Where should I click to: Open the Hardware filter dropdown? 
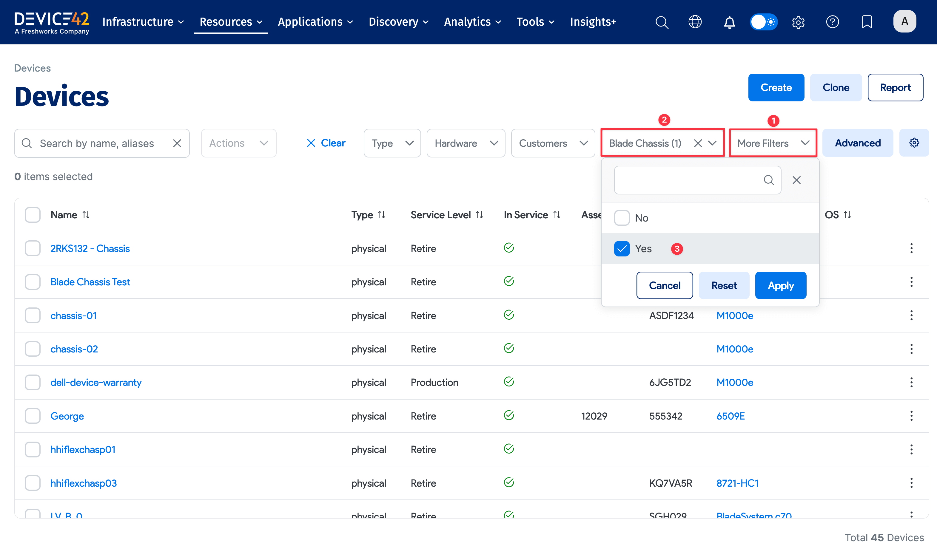(x=466, y=143)
